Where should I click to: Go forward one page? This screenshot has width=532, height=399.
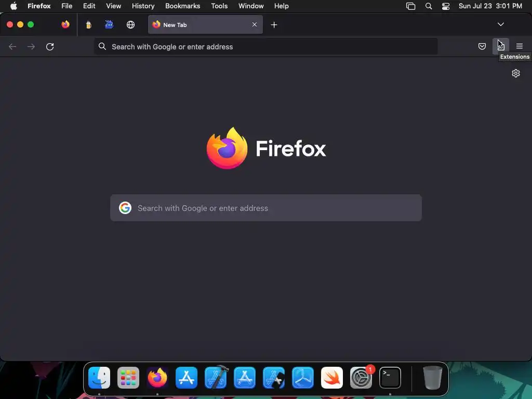click(x=31, y=46)
